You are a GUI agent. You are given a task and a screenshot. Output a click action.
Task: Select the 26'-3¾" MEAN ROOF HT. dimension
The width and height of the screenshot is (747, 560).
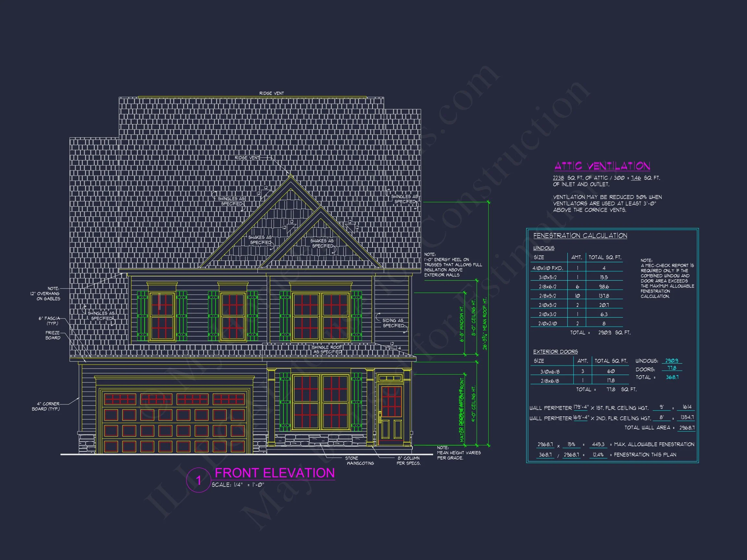coord(485,323)
